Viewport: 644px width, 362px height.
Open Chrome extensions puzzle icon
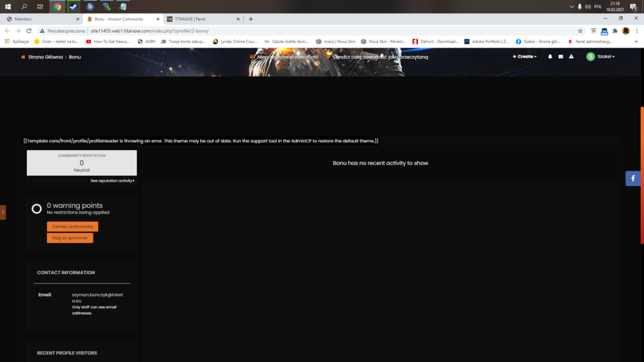615,31
